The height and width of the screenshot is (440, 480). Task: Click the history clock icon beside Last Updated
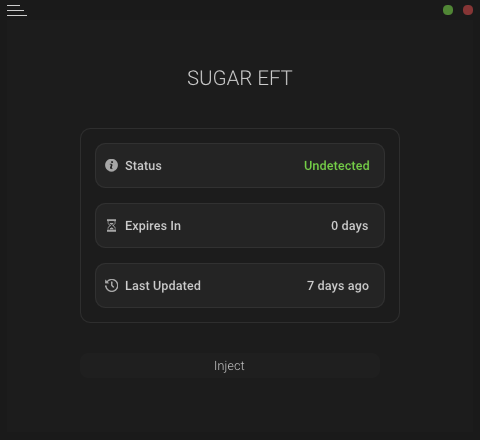(111, 286)
